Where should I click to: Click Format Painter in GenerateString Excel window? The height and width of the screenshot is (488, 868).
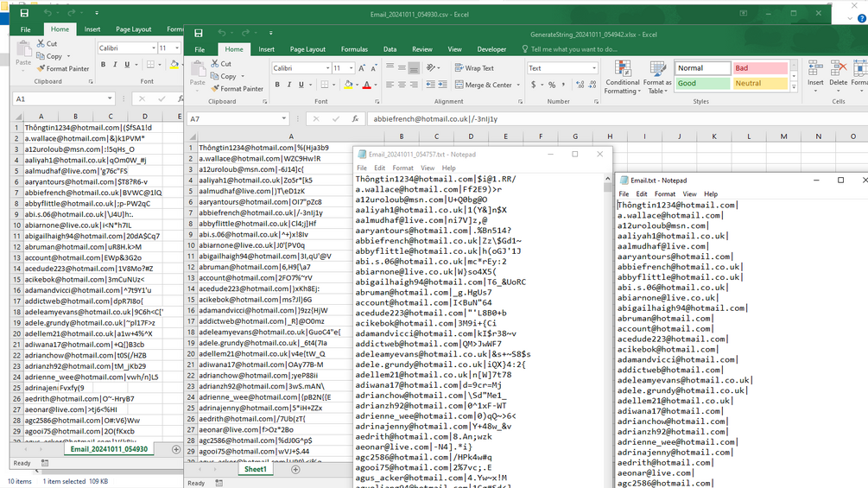(237, 88)
